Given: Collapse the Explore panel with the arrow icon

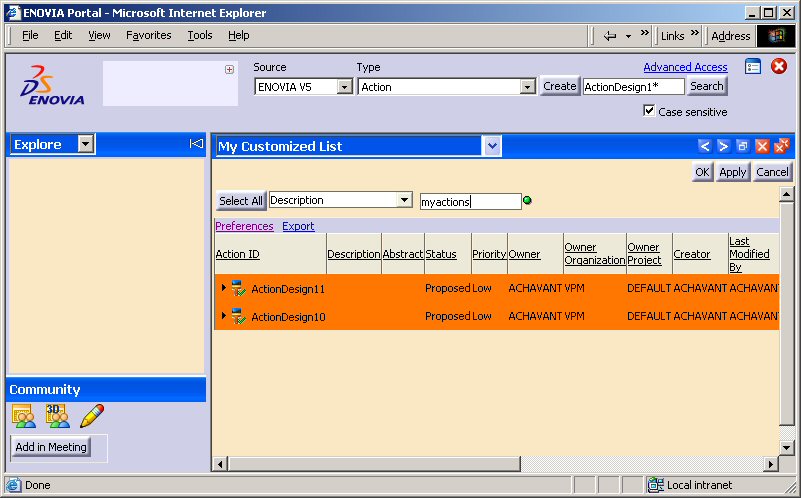Looking at the screenshot, I should coord(196,144).
